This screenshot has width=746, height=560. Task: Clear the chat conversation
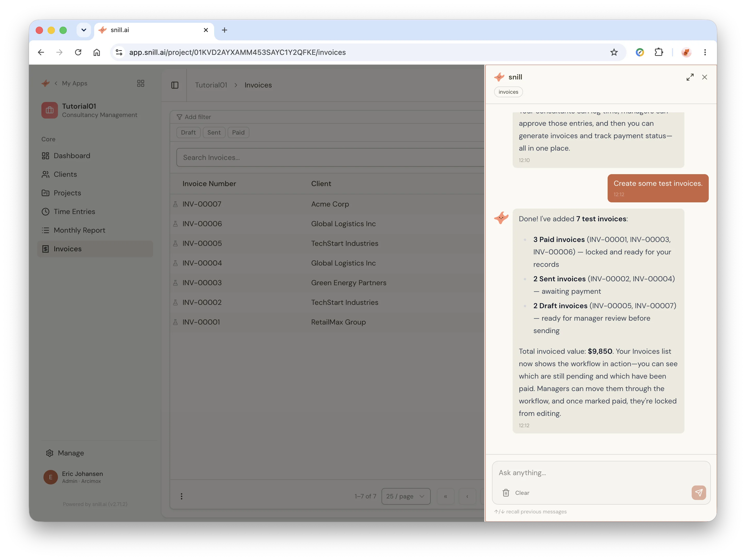[516, 493]
